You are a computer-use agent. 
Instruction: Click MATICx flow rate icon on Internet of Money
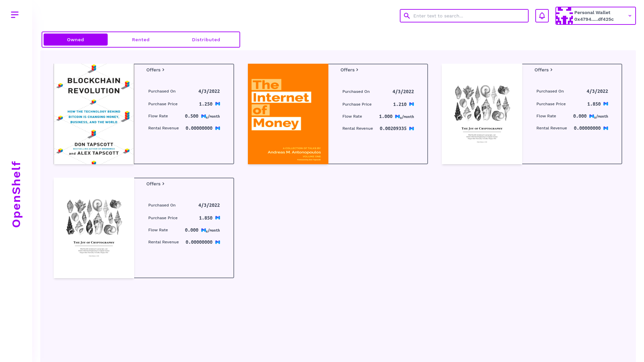click(398, 117)
